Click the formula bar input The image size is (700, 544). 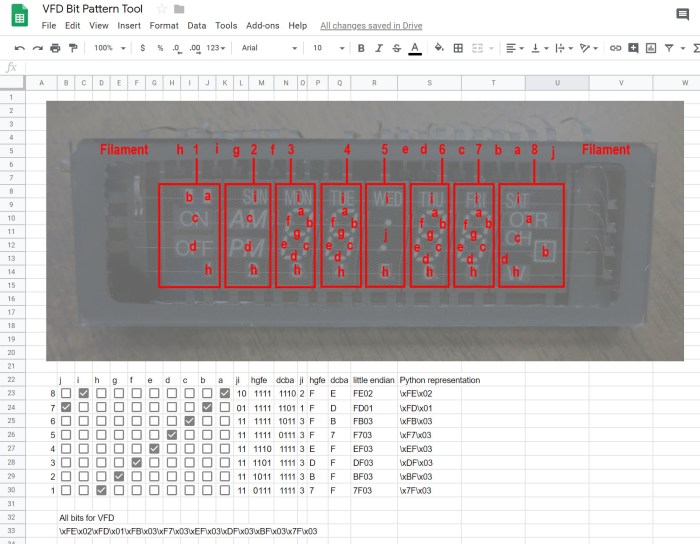pos(362,67)
